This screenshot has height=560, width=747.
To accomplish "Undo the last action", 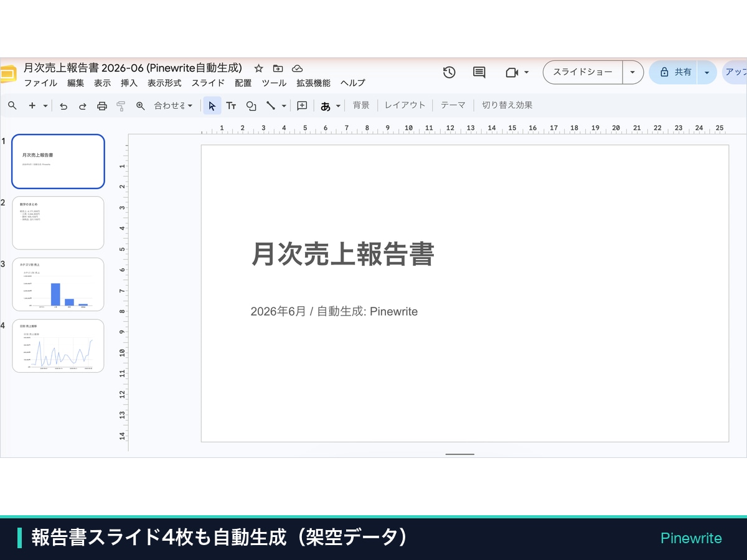I will pos(63,106).
